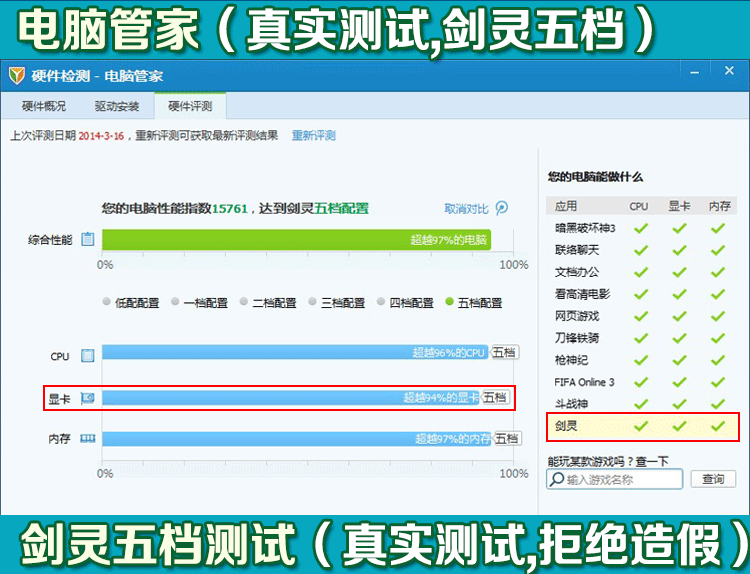Image resolution: width=750 pixels, height=574 pixels.
Task: Click the 联络聊天 row
Action: [641, 250]
